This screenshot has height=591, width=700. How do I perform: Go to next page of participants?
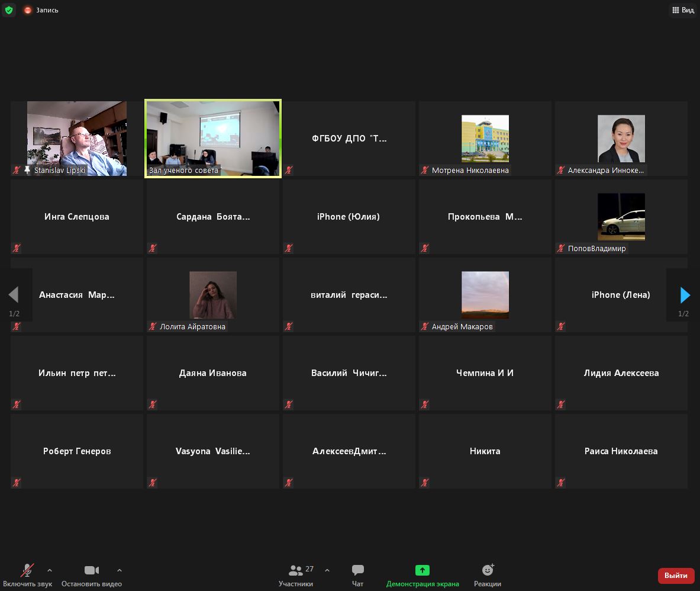685,295
